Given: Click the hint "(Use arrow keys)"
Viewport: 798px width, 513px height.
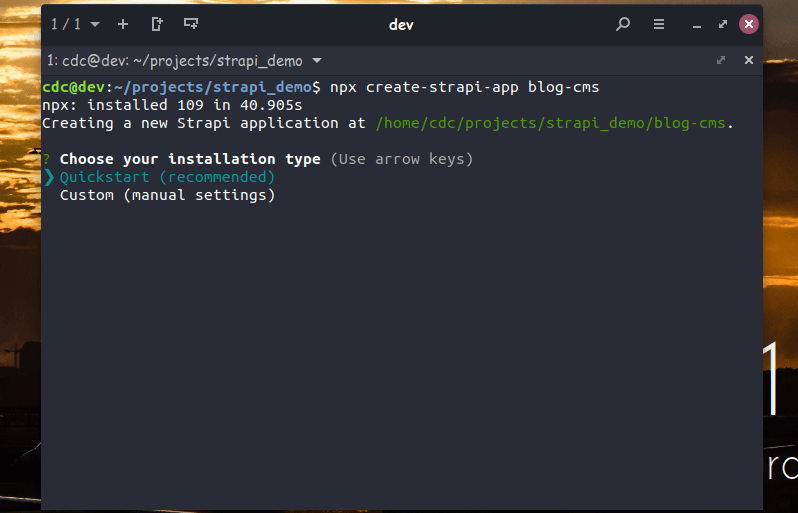Looking at the screenshot, I should [x=402, y=159].
